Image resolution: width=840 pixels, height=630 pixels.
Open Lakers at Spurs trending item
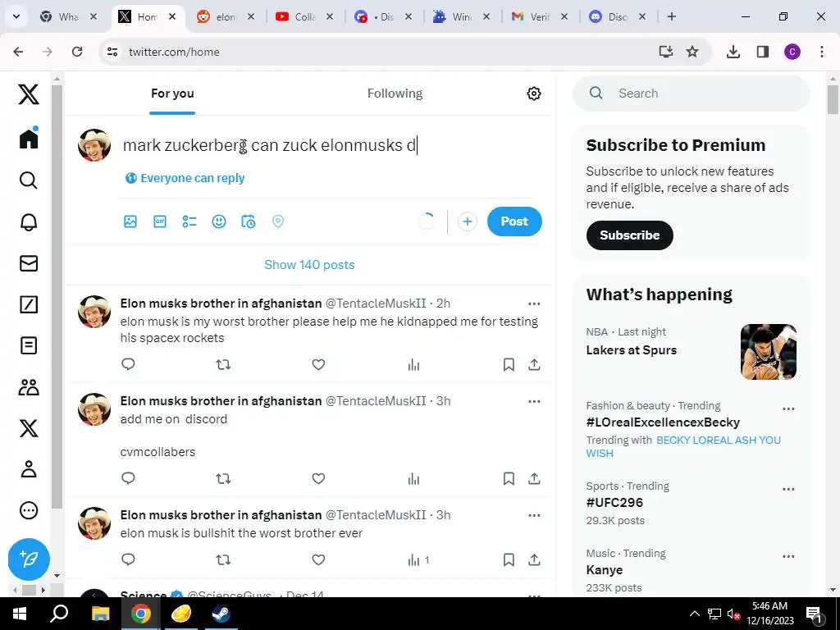(631, 349)
